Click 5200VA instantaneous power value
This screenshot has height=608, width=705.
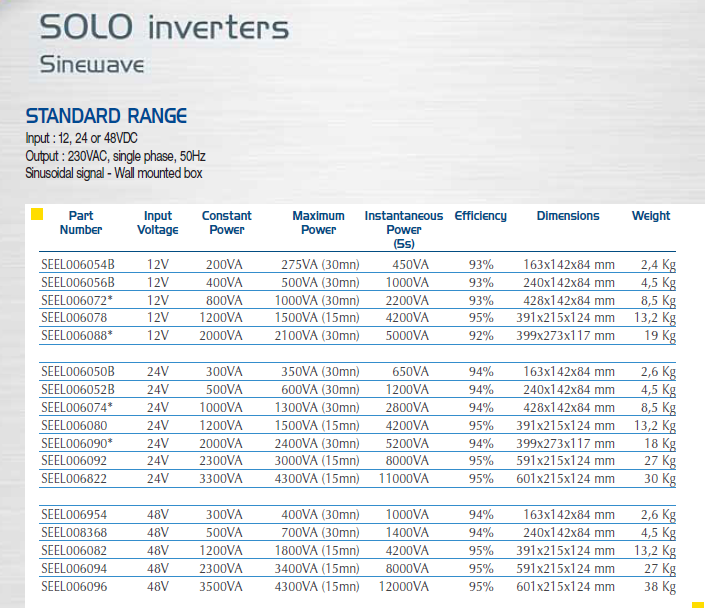pos(407,443)
